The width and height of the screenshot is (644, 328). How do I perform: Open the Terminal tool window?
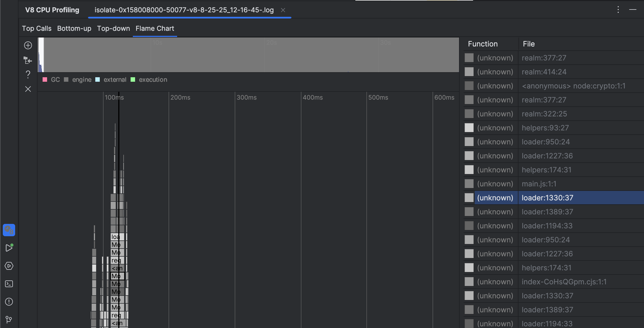(9, 284)
